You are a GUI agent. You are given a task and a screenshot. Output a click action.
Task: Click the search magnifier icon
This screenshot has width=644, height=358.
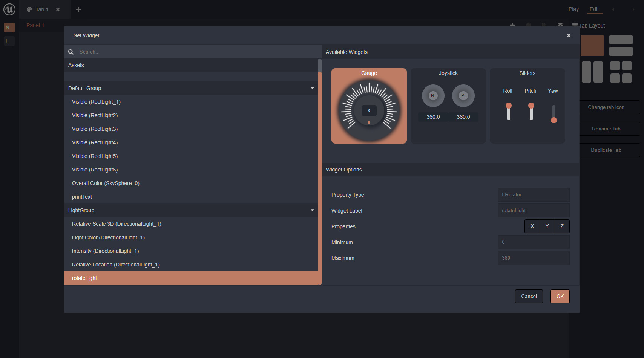click(x=71, y=52)
